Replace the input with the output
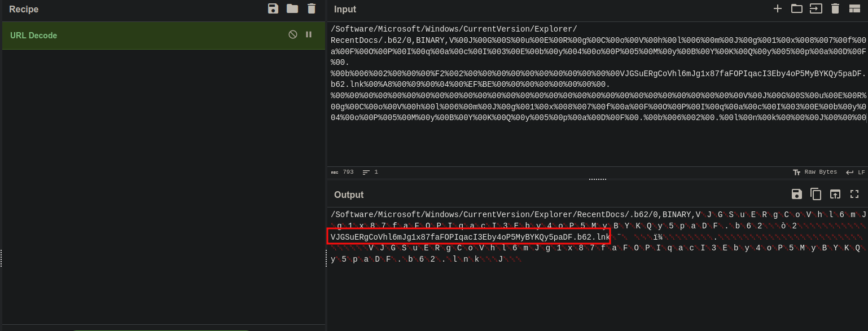The image size is (868, 331). pos(835,193)
